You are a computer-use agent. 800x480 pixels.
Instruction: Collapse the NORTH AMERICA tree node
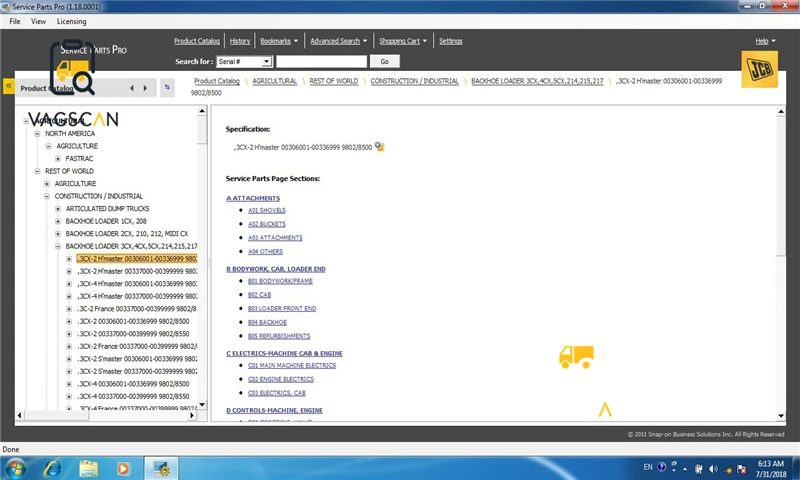pos(37,134)
